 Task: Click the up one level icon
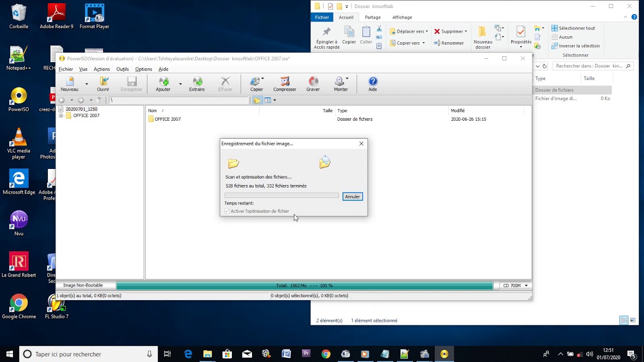point(99,100)
